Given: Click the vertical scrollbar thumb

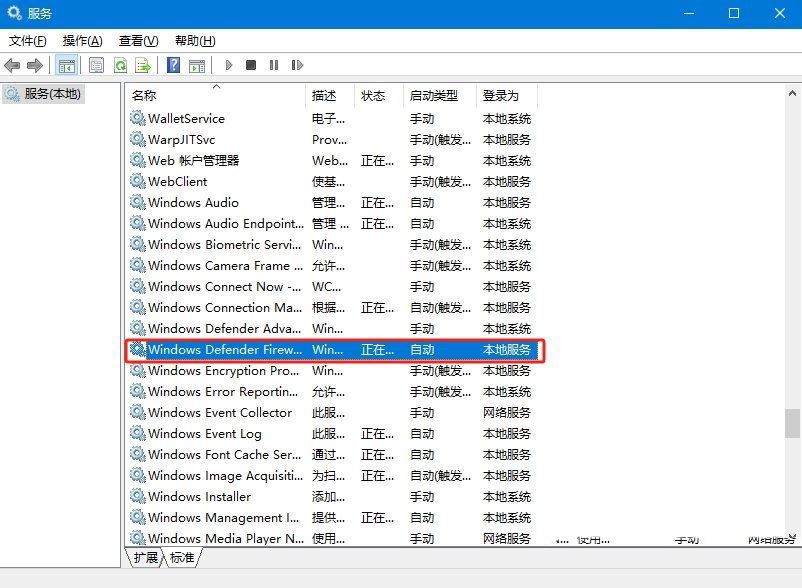Looking at the screenshot, I should click(x=792, y=423).
